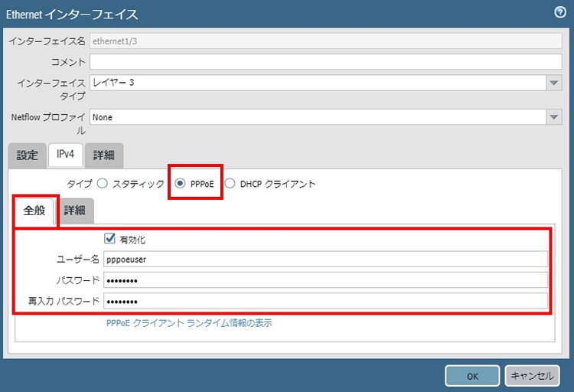Click the help question mark icon
Screen dimensions: 574x392
[x=559, y=12]
